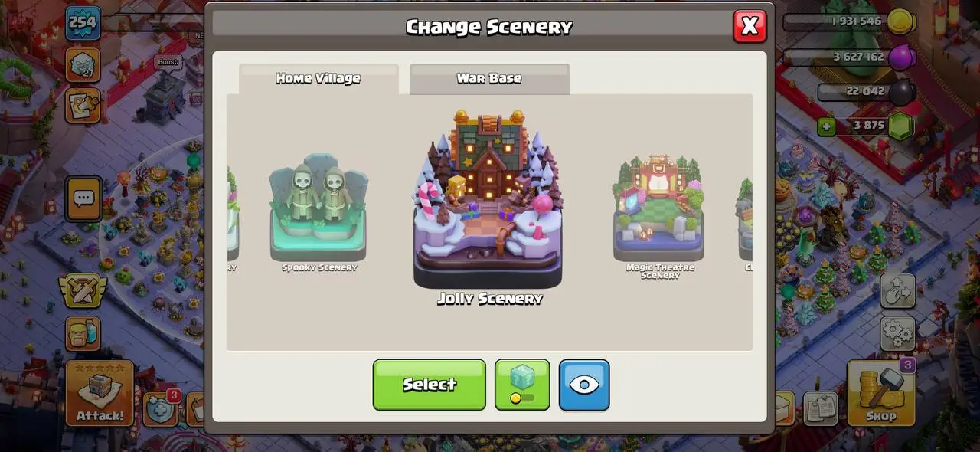Open the Shop with hammer and coins

click(x=880, y=393)
